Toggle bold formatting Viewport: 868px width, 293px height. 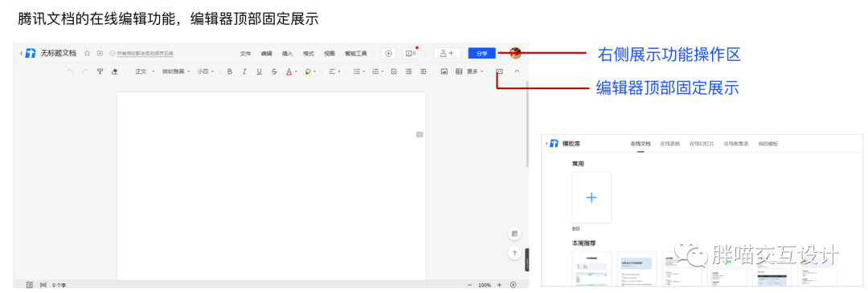pos(230,71)
